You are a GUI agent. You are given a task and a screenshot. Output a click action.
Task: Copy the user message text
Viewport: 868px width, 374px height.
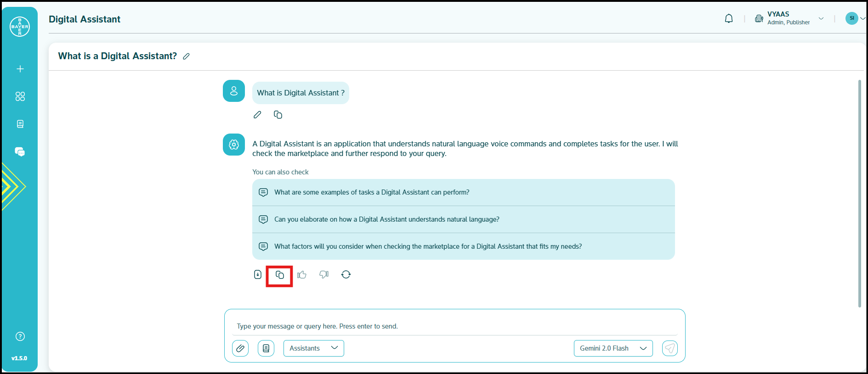pyautogui.click(x=278, y=115)
